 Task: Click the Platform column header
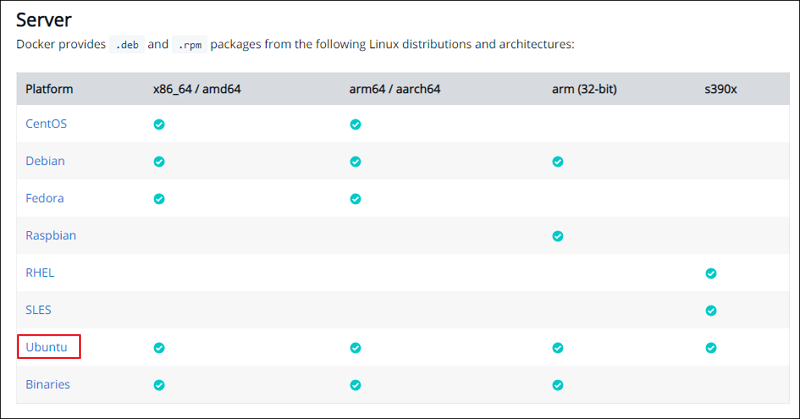(x=49, y=89)
